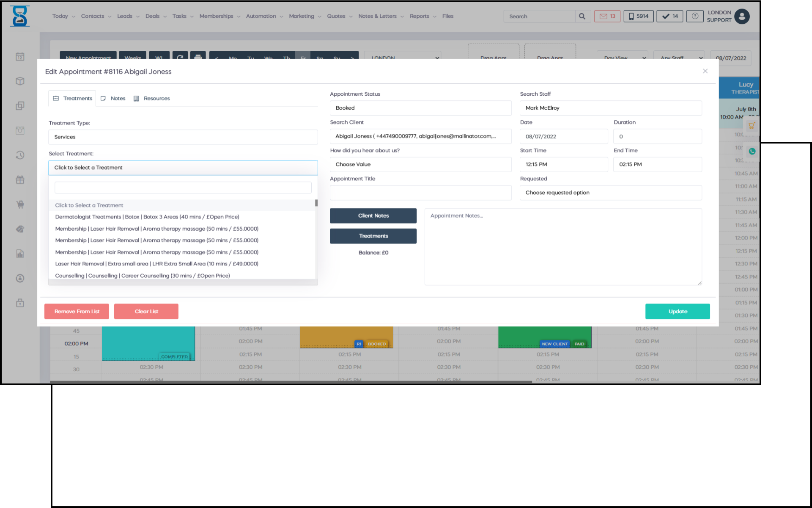Click the WhatsApp chat icon
This screenshot has width=812, height=508.
[752, 151]
